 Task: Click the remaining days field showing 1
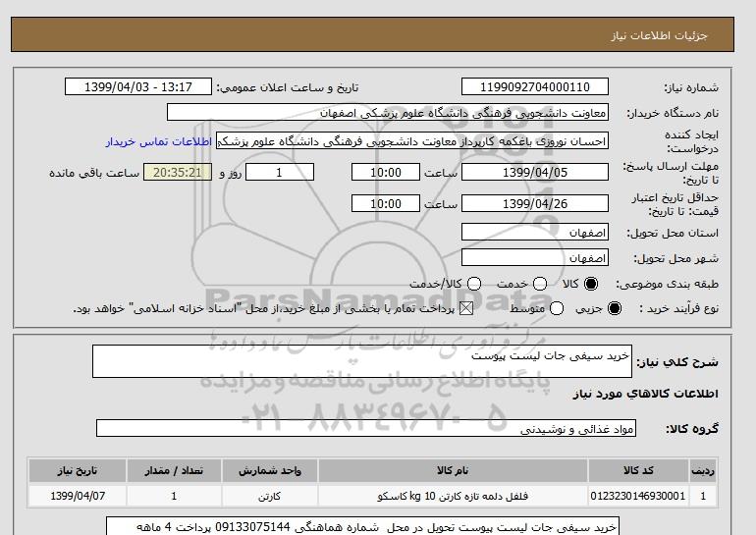point(280,172)
